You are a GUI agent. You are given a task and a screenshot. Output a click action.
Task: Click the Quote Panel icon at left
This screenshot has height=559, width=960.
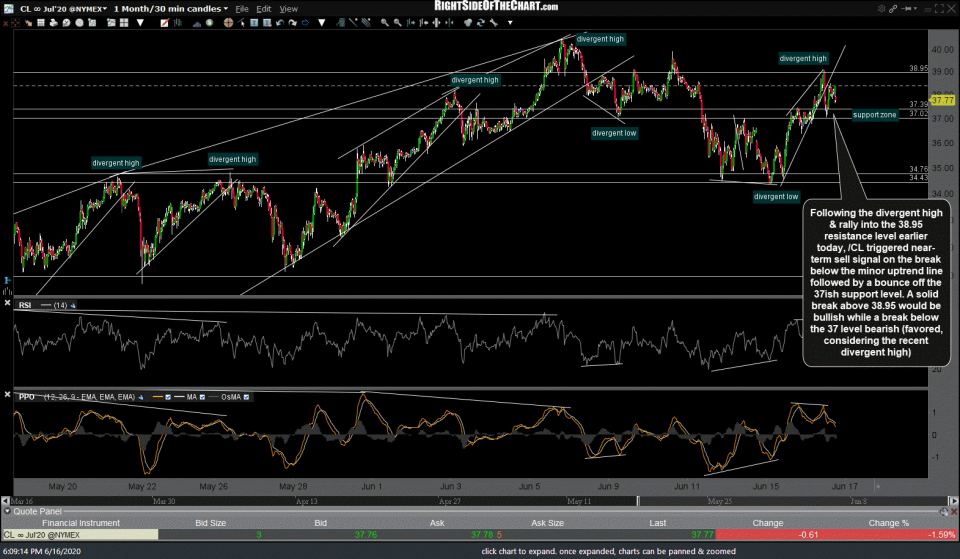6,511
